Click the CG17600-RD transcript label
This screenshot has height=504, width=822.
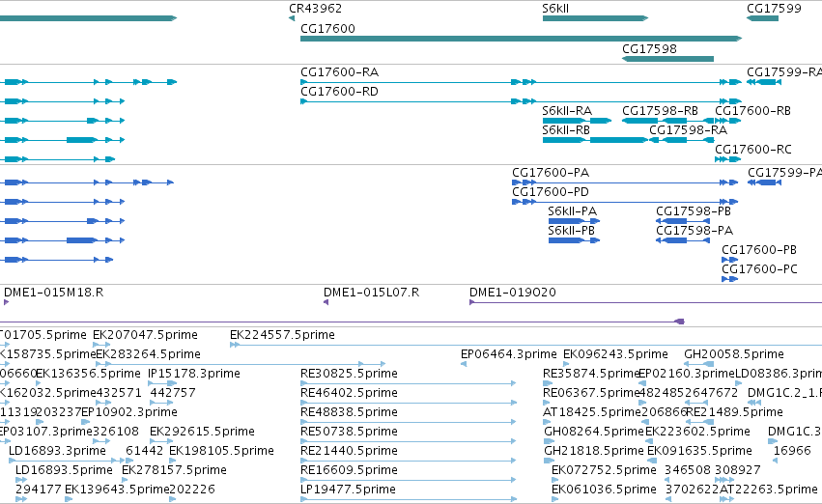click(x=339, y=91)
